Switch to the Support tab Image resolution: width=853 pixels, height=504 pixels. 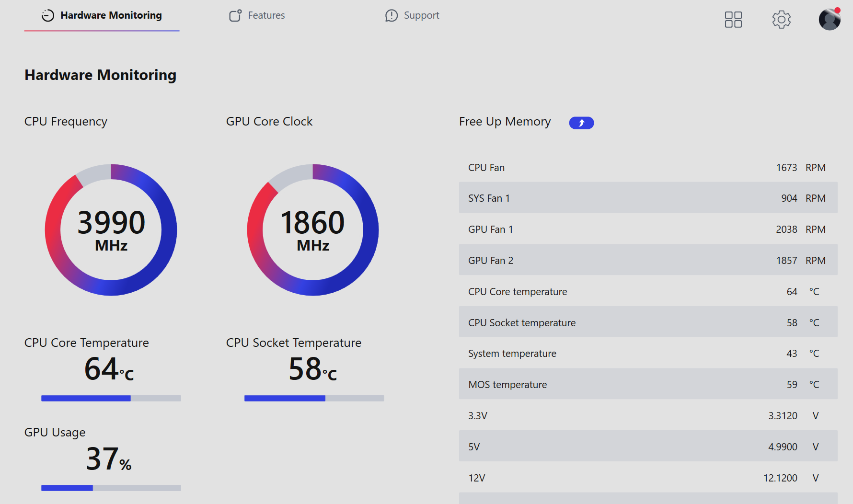click(x=421, y=16)
